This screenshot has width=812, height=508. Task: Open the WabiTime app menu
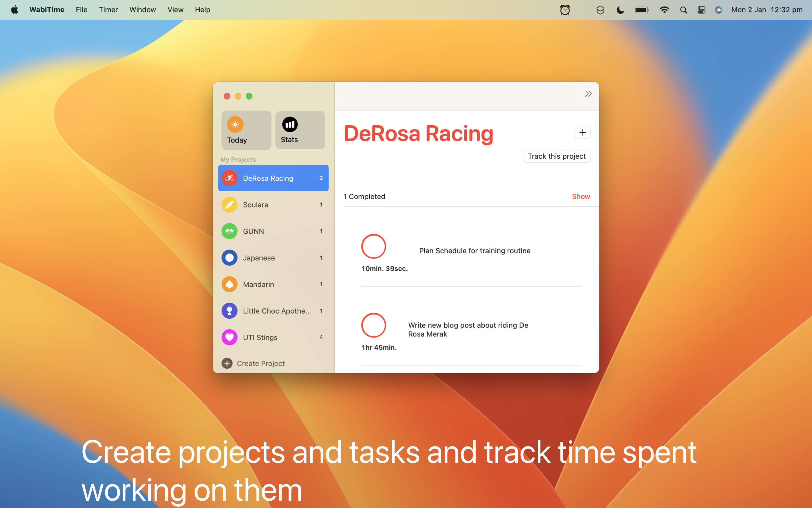tap(47, 10)
